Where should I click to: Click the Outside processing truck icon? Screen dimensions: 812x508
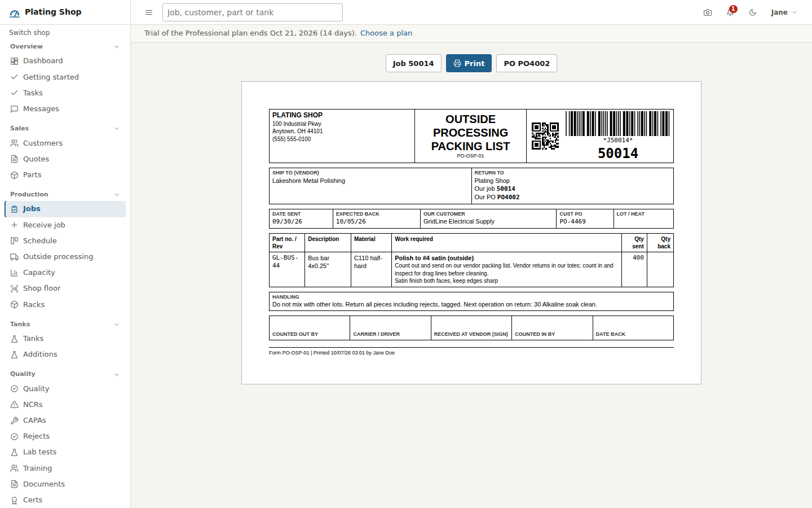15,257
